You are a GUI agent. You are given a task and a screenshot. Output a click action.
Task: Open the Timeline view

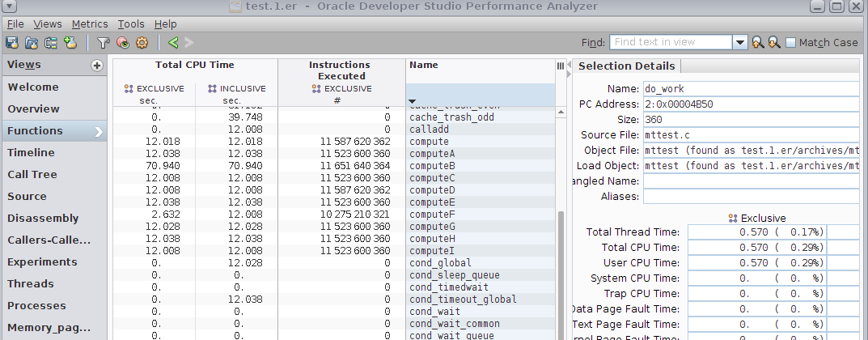[x=31, y=152]
